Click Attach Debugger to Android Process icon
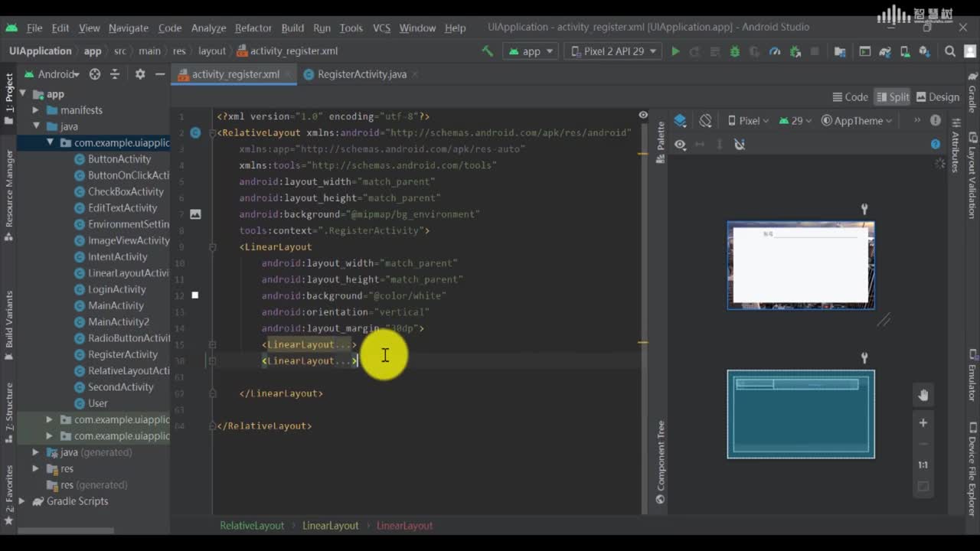980x551 pixels. (795, 51)
